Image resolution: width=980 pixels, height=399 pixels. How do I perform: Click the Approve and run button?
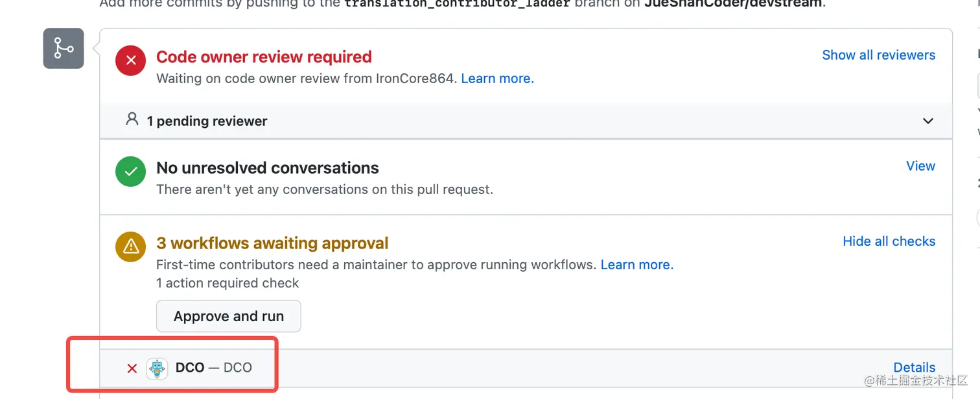pos(229,316)
